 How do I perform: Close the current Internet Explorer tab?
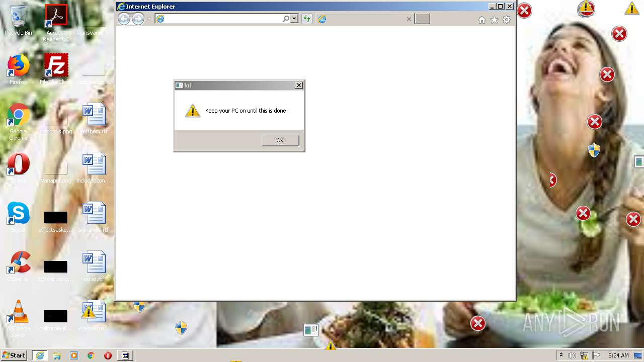(409, 19)
